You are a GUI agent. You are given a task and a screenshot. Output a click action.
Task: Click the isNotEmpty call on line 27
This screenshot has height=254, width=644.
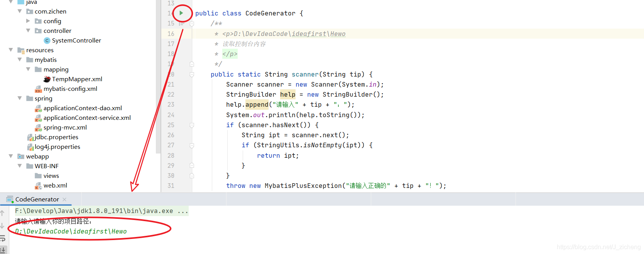pos(323,145)
